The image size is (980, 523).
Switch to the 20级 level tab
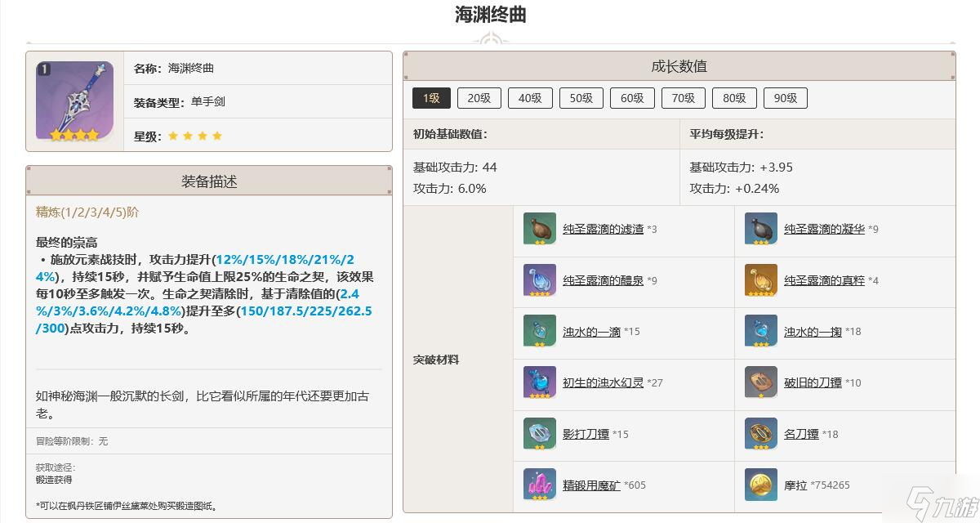pos(479,98)
